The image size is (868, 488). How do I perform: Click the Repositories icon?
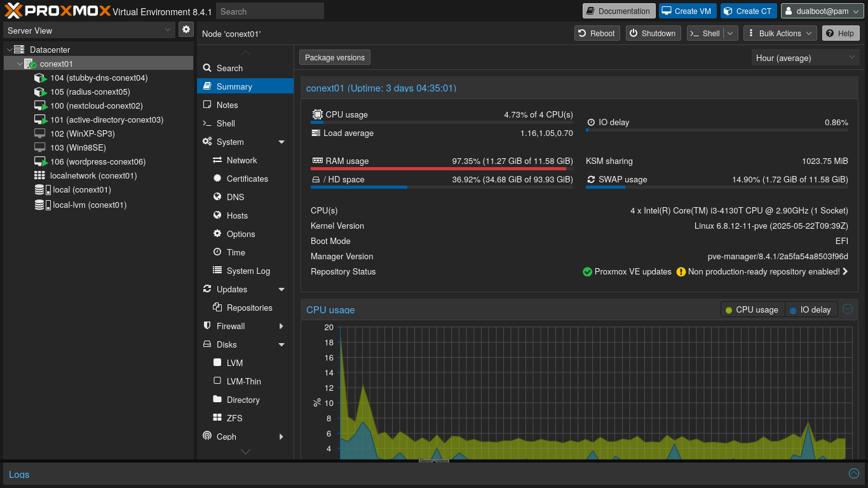[x=217, y=308]
